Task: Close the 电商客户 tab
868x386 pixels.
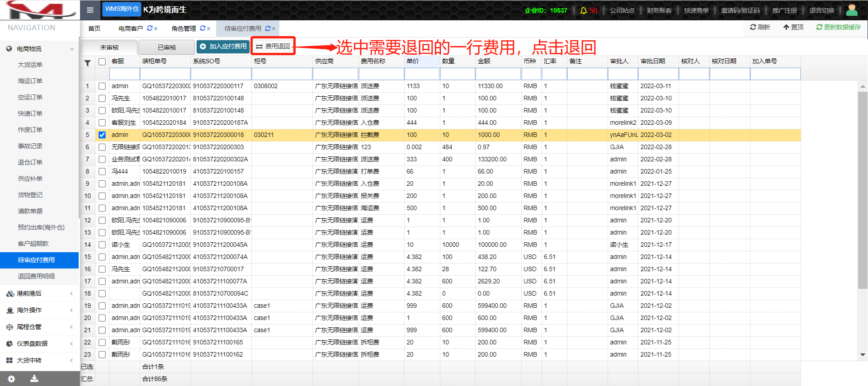Action: click(x=156, y=28)
